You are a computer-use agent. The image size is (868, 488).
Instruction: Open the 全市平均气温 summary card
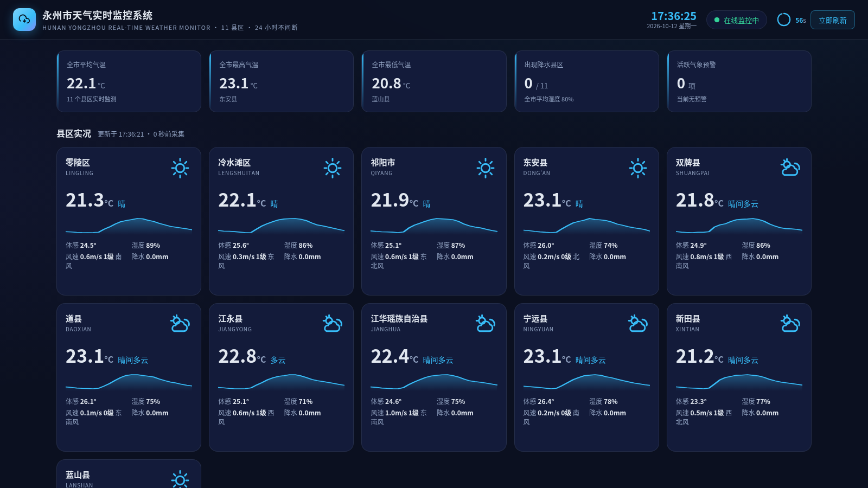tap(129, 81)
